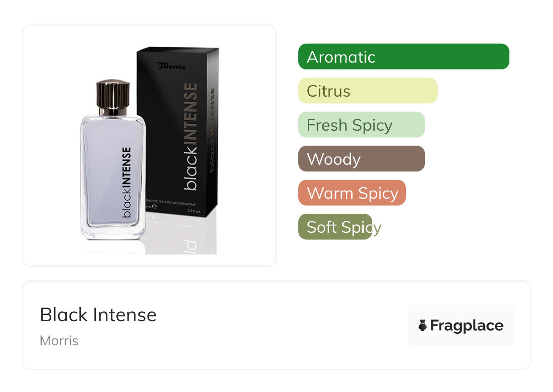Open the Morris brand link

(59, 341)
